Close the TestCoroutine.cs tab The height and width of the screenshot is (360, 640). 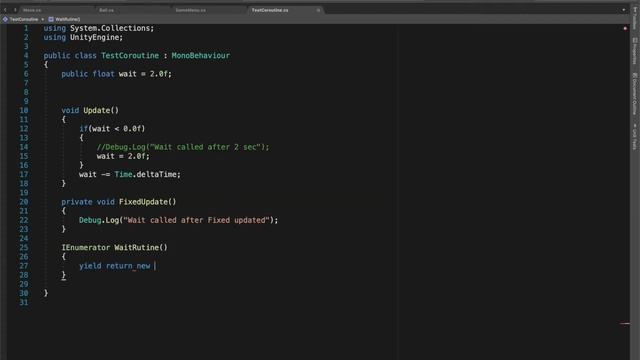[x=318, y=10]
